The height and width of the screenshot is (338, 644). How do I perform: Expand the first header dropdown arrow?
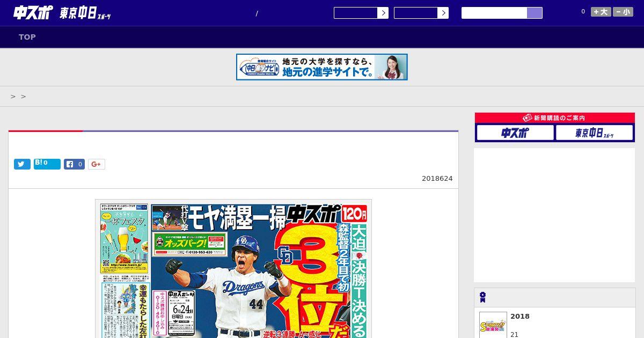(383, 13)
